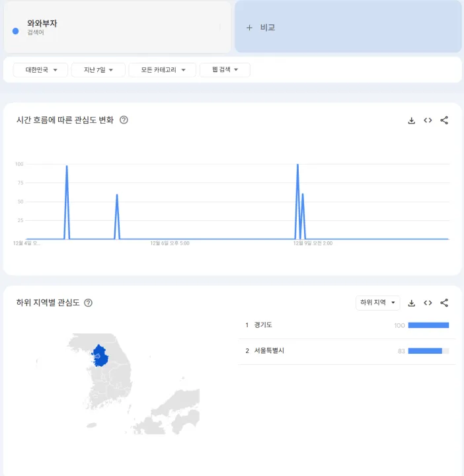Open the 모든 카테고리 dropdown

(x=163, y=70)
